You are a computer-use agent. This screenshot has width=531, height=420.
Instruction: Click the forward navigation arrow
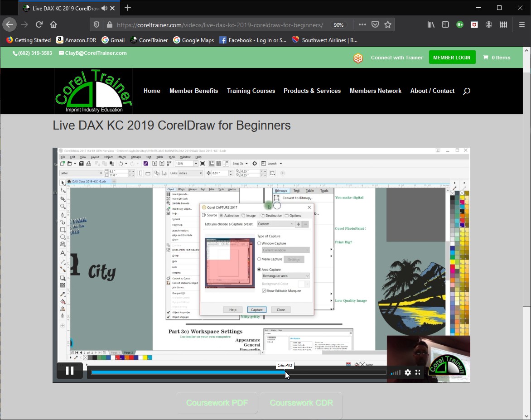click(24, 24)
